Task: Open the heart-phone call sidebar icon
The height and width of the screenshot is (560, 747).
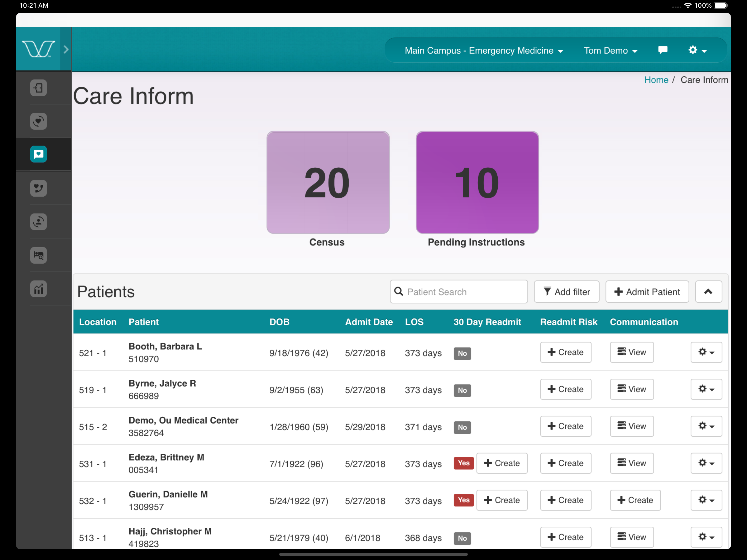Action: click(39, 188)
